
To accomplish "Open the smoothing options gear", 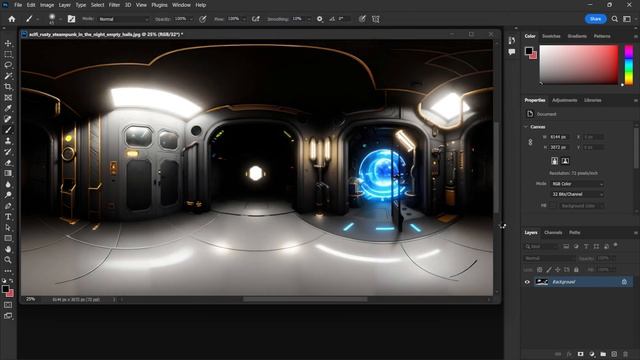I will coord(320,19).
